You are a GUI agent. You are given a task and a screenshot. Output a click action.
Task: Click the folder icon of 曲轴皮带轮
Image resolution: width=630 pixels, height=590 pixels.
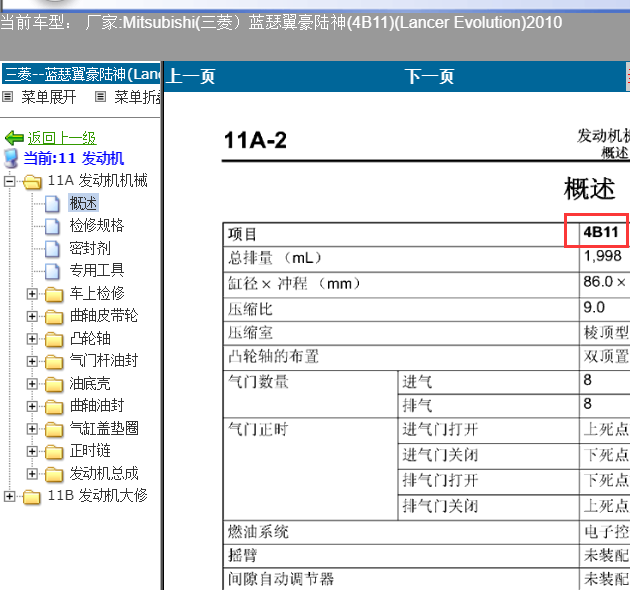coord(54,317)
